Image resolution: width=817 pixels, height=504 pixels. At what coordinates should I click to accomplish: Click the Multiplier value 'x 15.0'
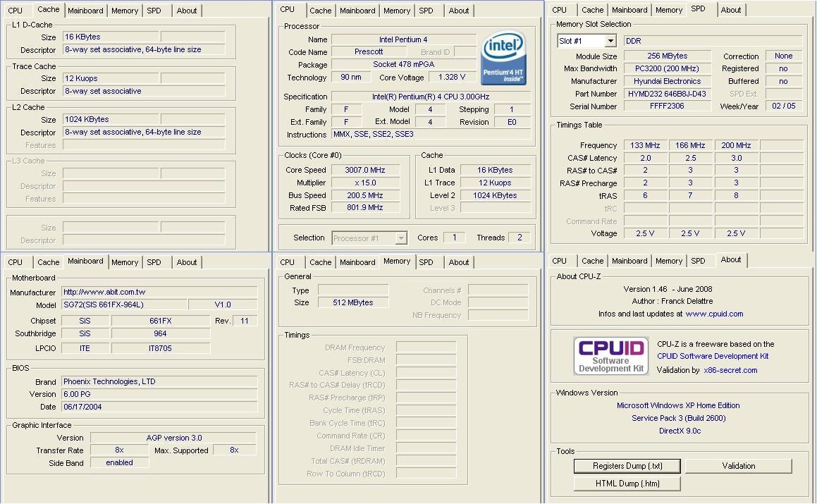point(365,183)
